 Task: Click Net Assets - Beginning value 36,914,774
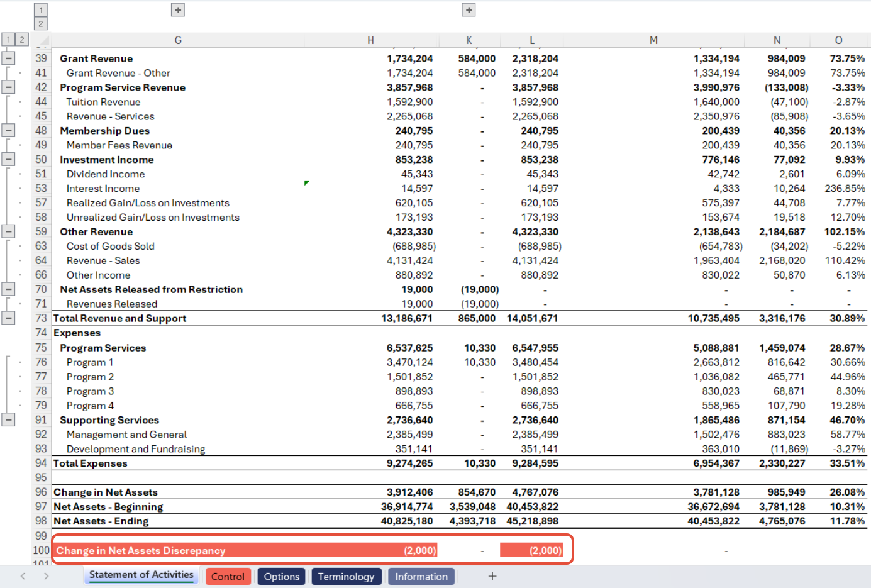click(406, 507)
